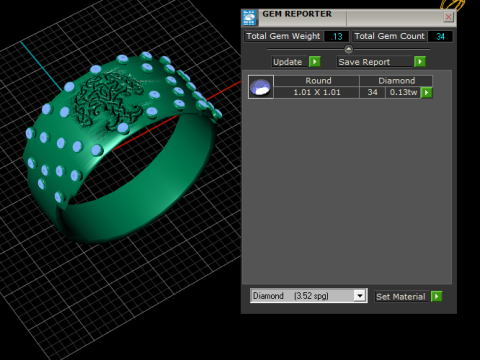Click the Diamond column header

click(396, 81)
